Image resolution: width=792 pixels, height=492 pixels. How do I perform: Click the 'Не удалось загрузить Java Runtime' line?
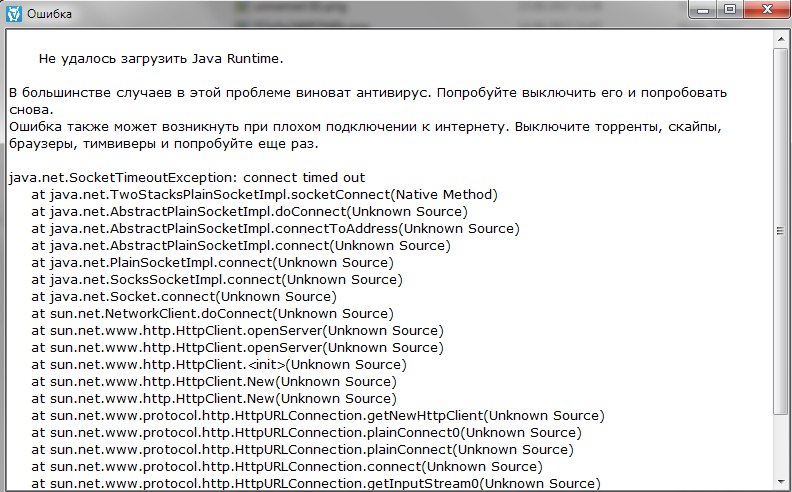click(161, 59)
